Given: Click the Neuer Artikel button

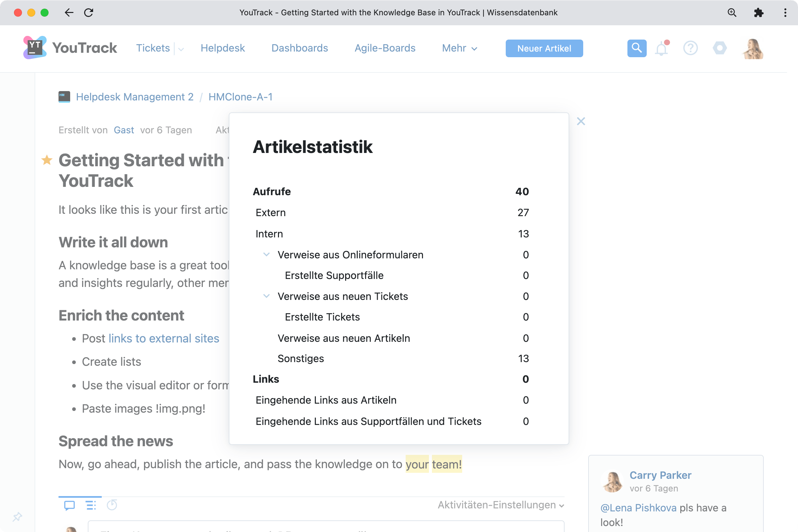Looking at the screenshot, I should pyautogui.click(x=544, y=48).
